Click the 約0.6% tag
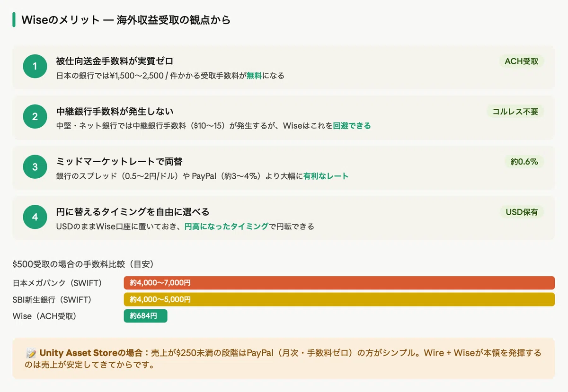This screenshot has height=392, width=568. point(524,162)
